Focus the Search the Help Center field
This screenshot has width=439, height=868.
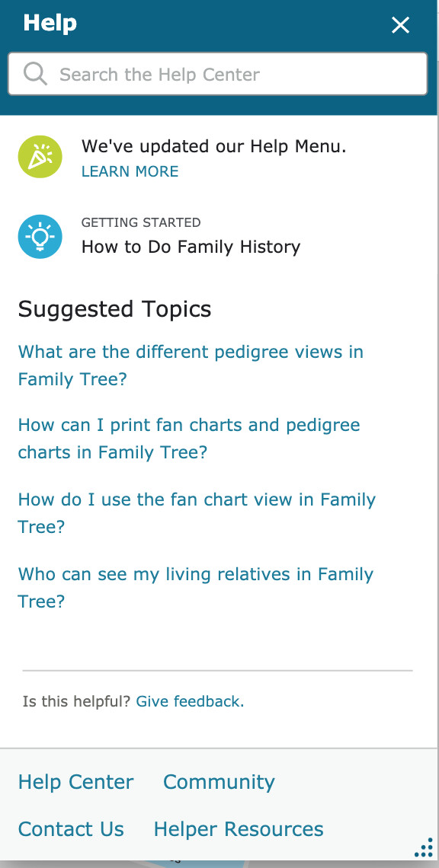pyautogui.click(x=217, y=74)
